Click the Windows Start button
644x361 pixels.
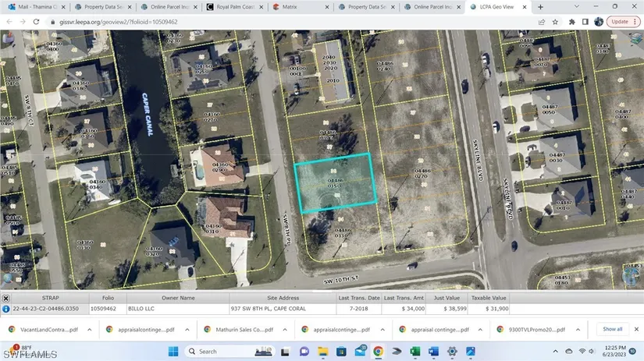[x=171, y=352]
